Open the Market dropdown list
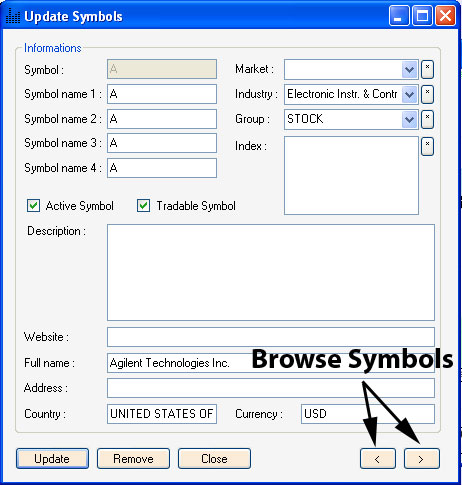Screen dimensions: 462x485 pyautogui.click(x=409, y=70)
